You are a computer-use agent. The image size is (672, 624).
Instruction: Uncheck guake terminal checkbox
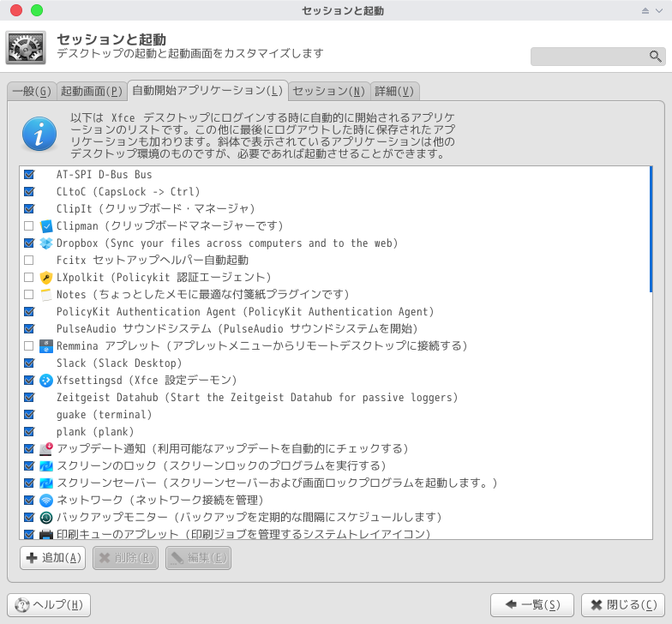pyautogui.click(x=29, y=415)
